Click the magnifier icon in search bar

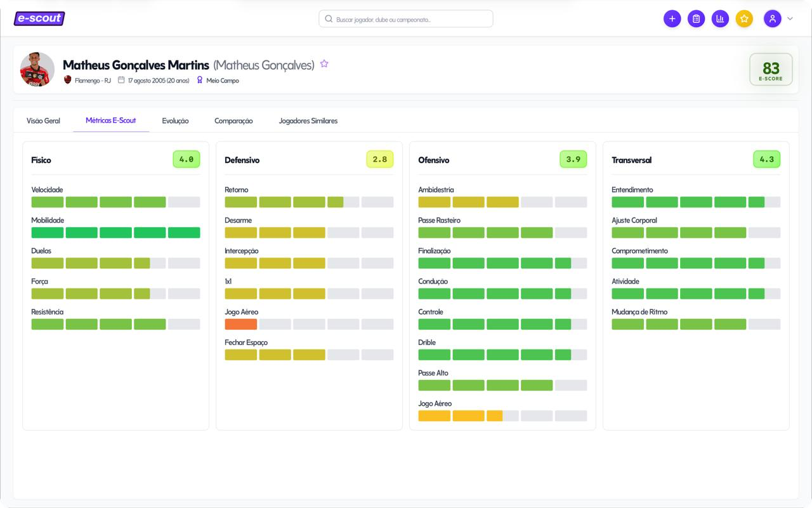tap(329, 19)
